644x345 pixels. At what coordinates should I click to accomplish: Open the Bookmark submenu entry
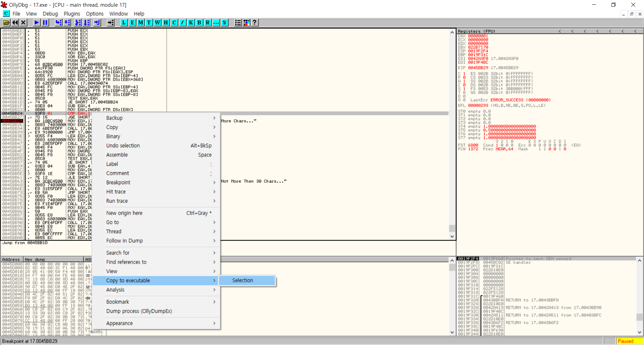(156, 302)
